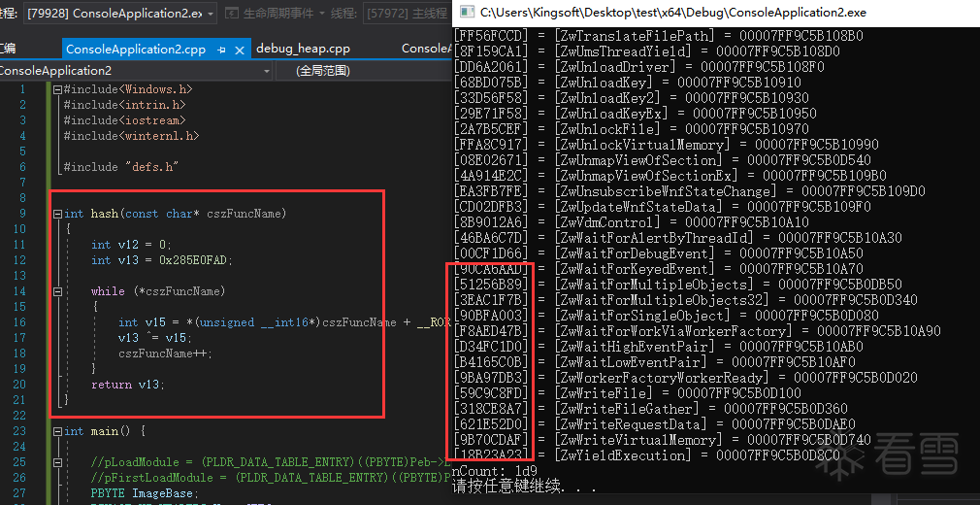Click the ZwUmsThreadYield console row

click(647, 50)
